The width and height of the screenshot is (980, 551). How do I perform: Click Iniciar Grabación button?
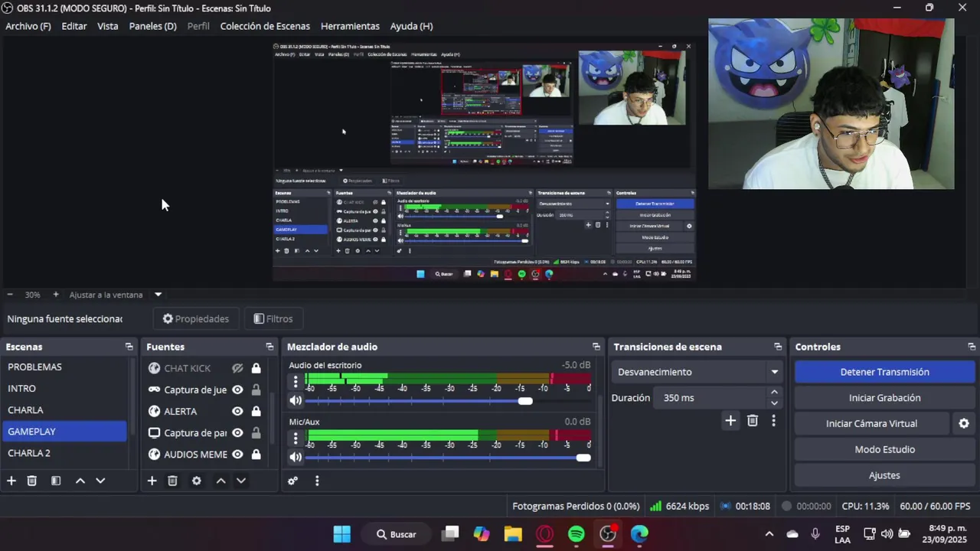[884, 398]
